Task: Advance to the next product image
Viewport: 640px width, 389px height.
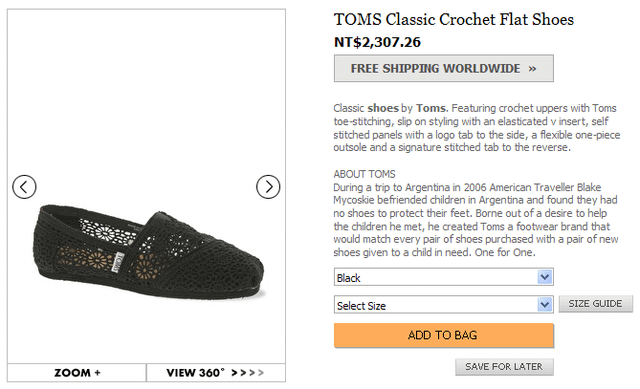Action: pyautogui.click(x=268, y=187)
